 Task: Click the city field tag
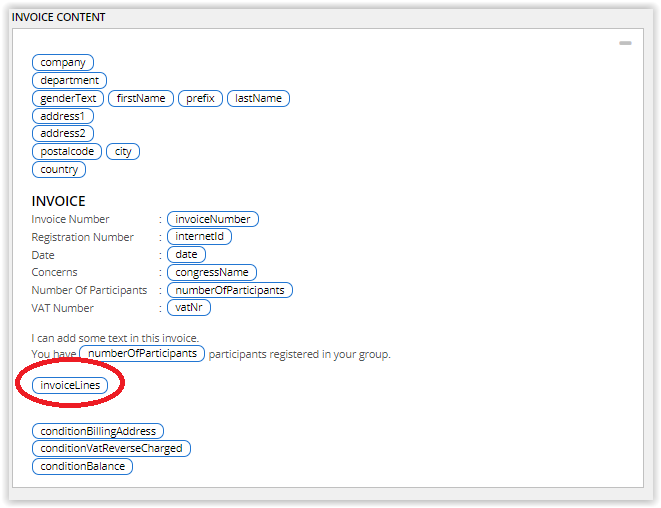pyautogui.click(x=123, y=152)
